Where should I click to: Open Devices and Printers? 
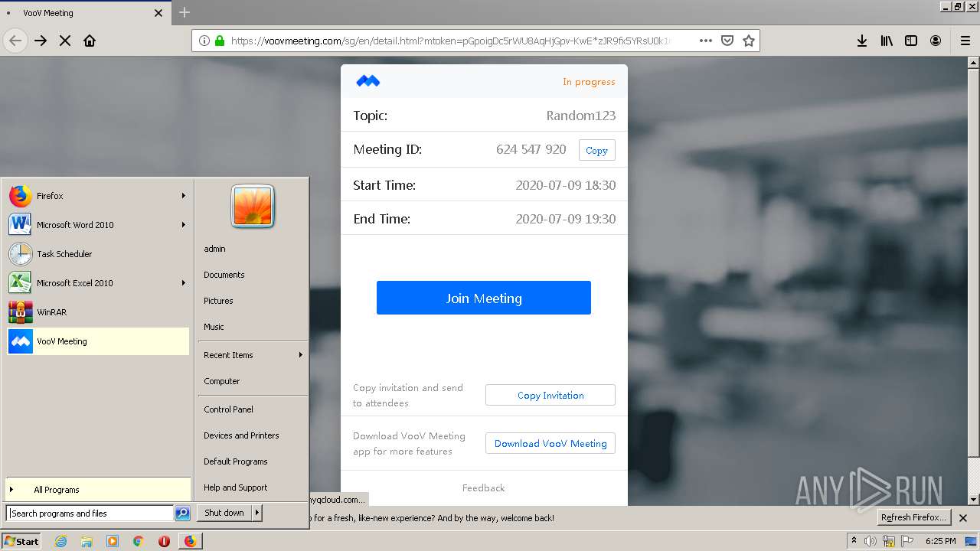point(253,435)
